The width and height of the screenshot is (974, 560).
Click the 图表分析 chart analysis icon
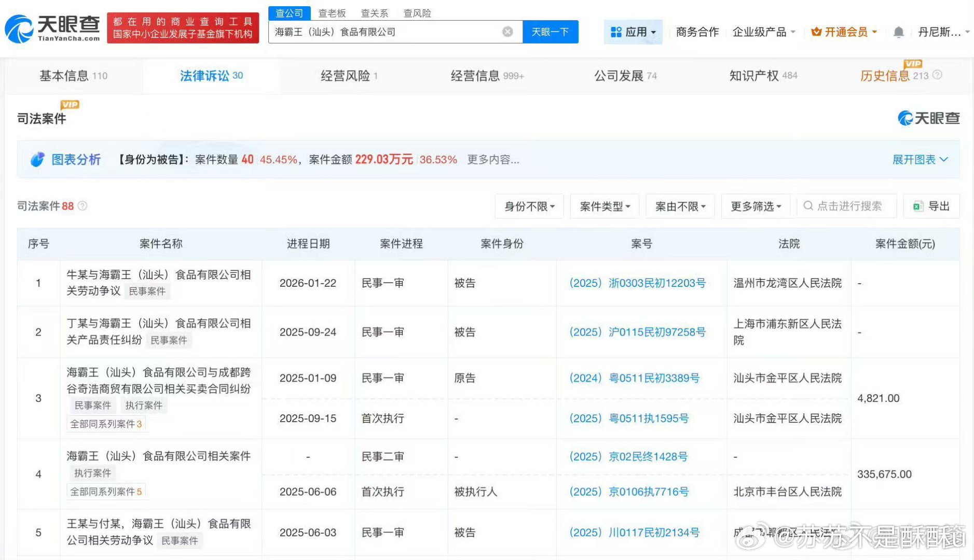tap(37, 159)
